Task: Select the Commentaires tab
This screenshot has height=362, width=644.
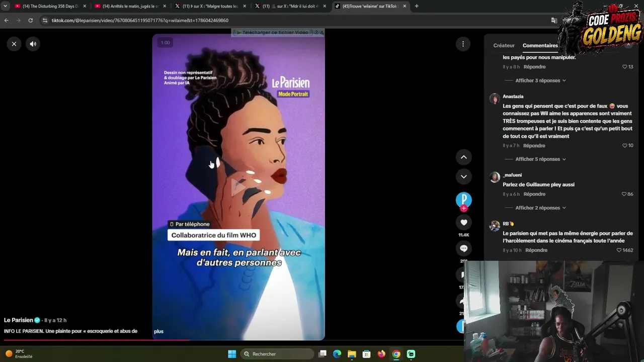Action: (540, 45)
